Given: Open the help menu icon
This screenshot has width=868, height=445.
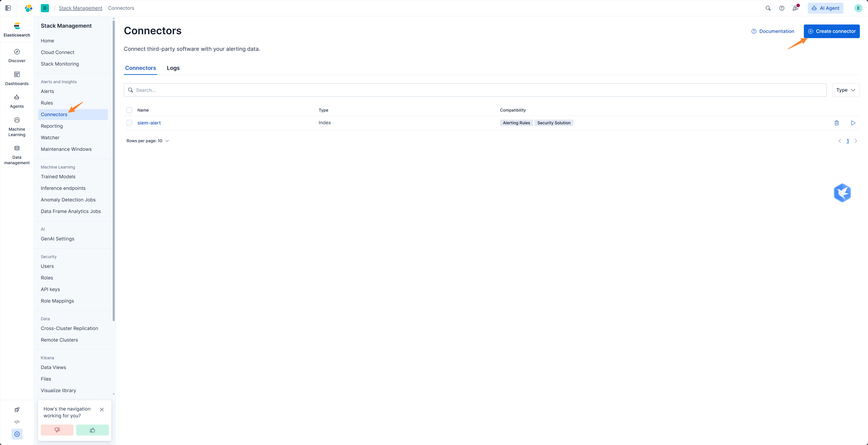Looking at the screenshot, I should coord(782,8).
